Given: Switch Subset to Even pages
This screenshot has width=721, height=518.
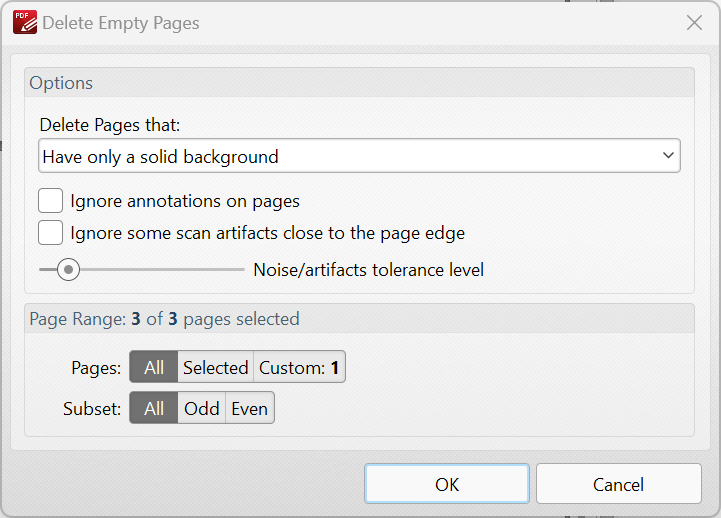Looking at the screenshot, I should click(x=249, y=408).
